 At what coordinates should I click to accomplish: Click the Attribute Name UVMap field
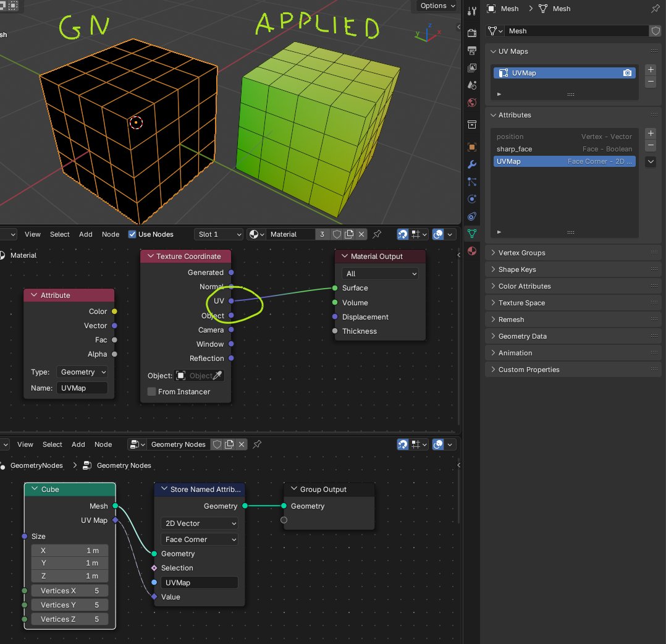tap(82, 388)
